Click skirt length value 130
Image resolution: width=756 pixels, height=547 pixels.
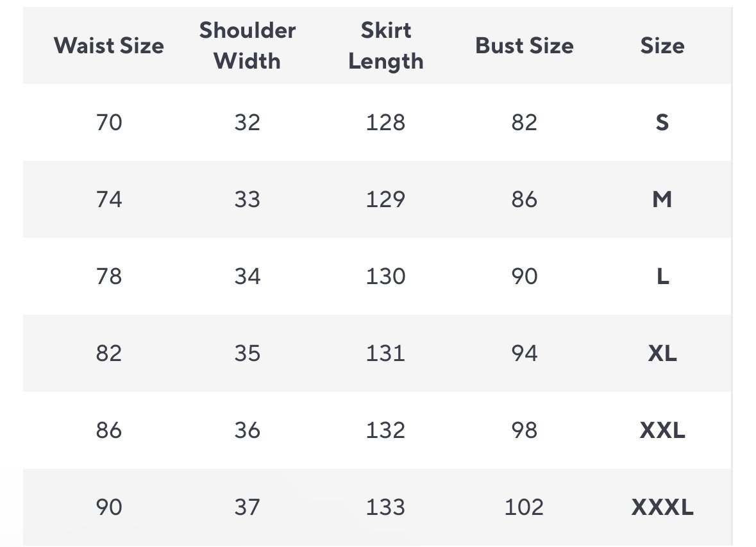pyautogui.click(x=386, y=276)
